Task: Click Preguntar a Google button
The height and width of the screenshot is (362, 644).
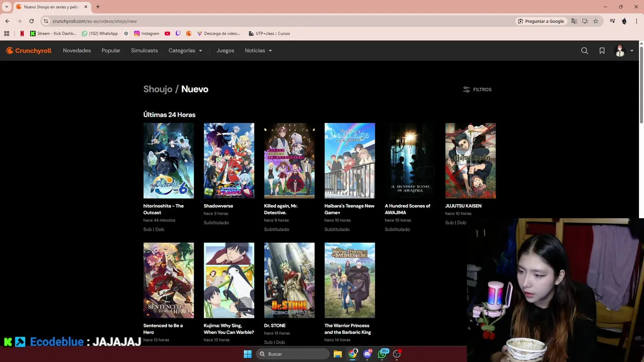Action: (541, 21)
